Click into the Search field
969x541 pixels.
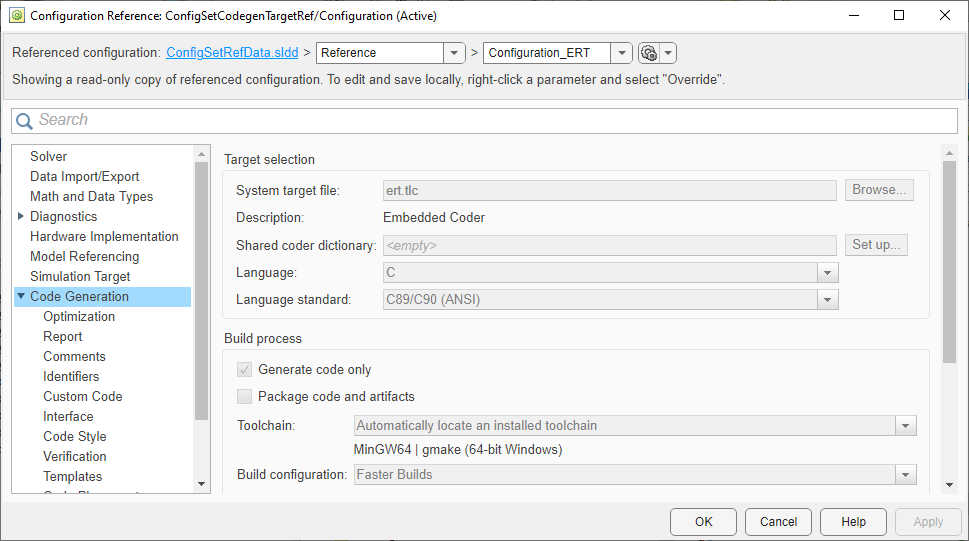point(490,121)
